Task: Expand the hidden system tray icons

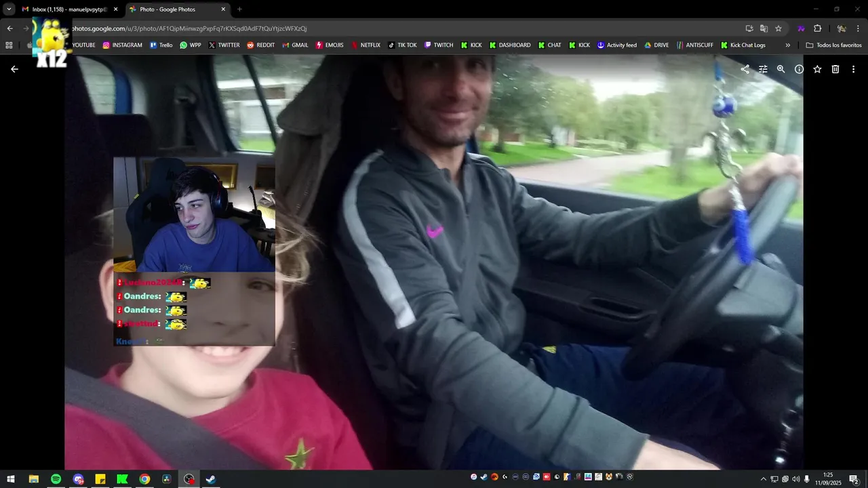Action: [x=763, y=479]
